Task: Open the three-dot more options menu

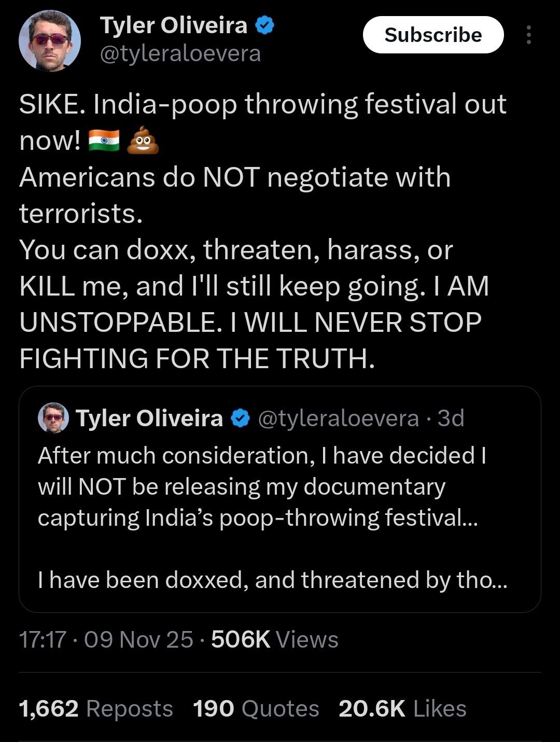Action: (x=528, y=35)
